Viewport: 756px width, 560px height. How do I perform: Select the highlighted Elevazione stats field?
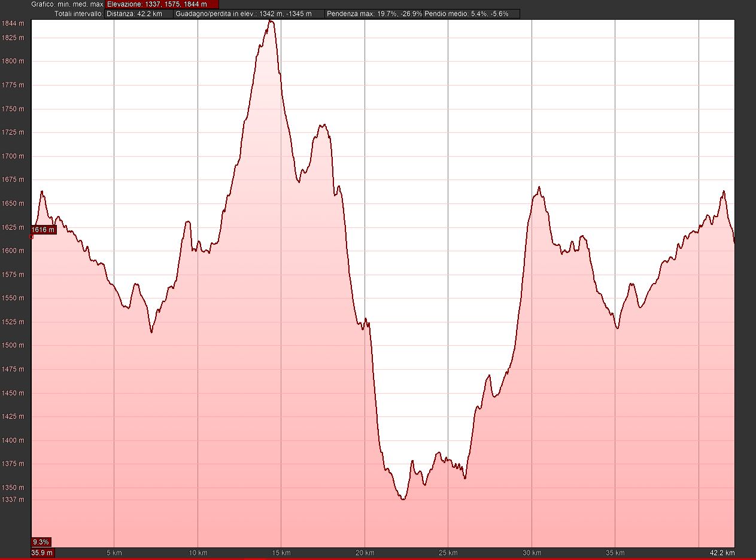(162, 4)
